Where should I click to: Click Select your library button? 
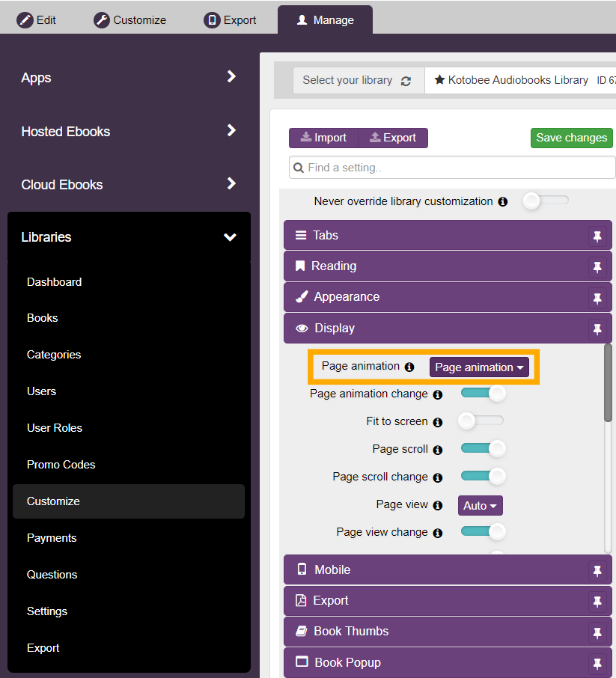[359, 80]
